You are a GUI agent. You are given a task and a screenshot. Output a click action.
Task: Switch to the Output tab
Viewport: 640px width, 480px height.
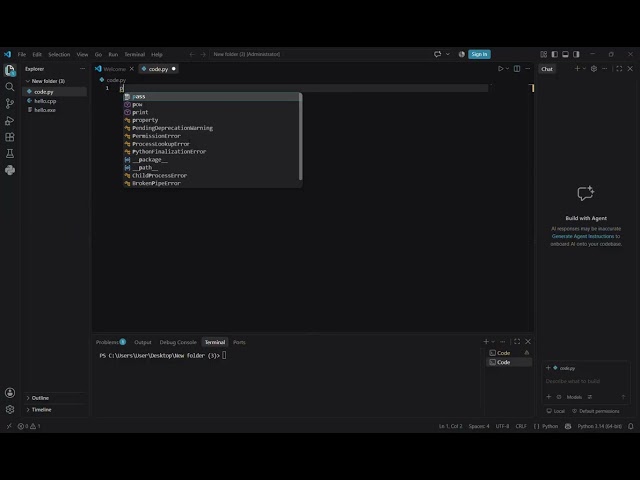(143, 342)
